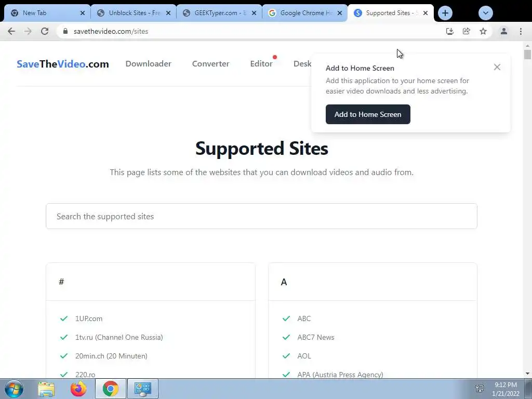
Task: Close the New Tab tab
Action: click(x=83, y=13)
